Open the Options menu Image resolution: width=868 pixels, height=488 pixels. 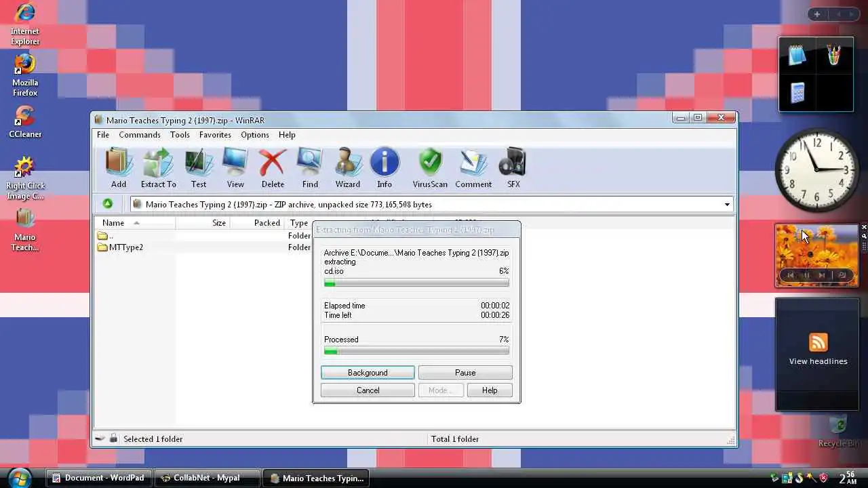[x=255, y=135]
